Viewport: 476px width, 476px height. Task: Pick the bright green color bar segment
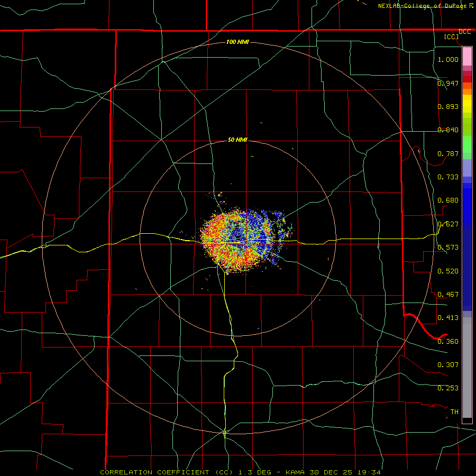[467, 144]
